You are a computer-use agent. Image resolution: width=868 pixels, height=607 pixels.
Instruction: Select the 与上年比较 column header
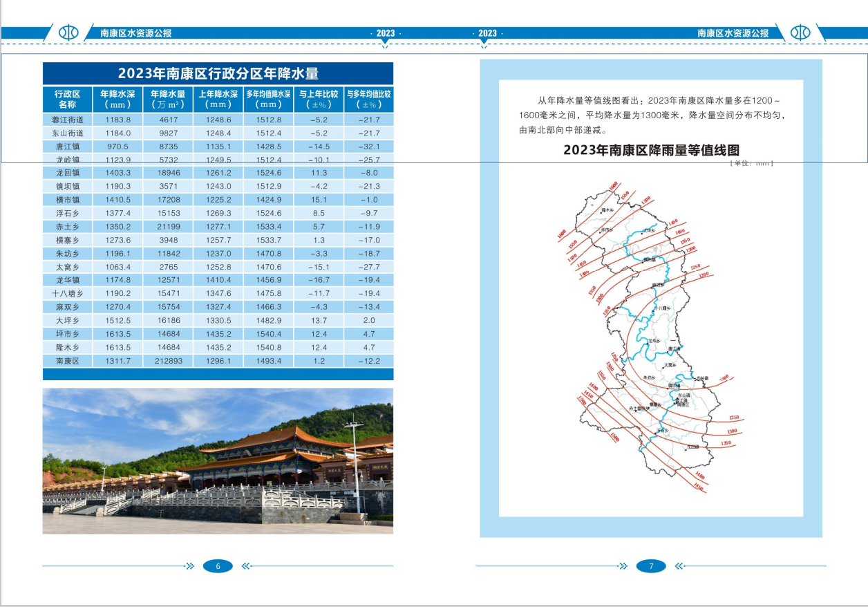click(x=319, y=99)
